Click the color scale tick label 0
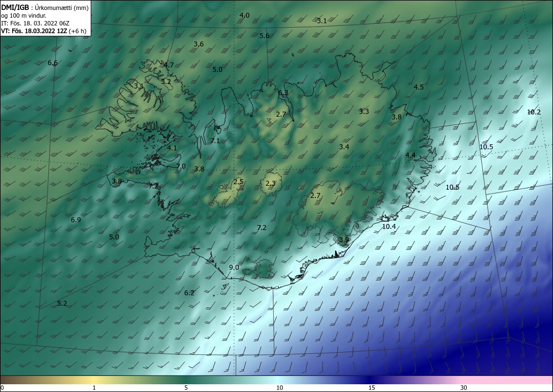This screenshot has width=553, height=392. coord(2,388)
